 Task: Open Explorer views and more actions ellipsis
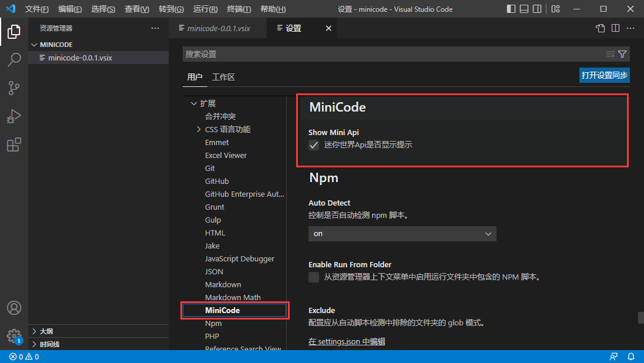pos(155,28)
